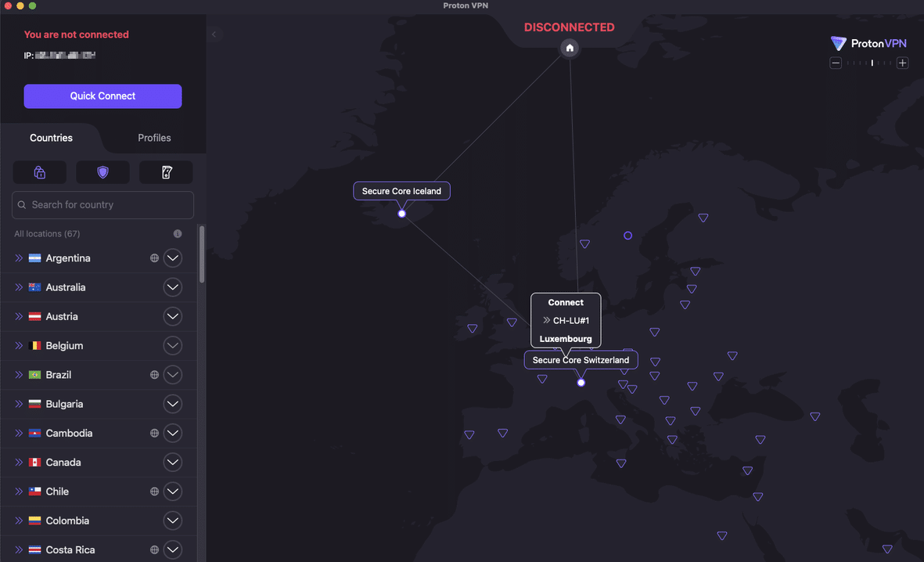
Task: Expand the Canada server list
Action: tap(173, 463)
